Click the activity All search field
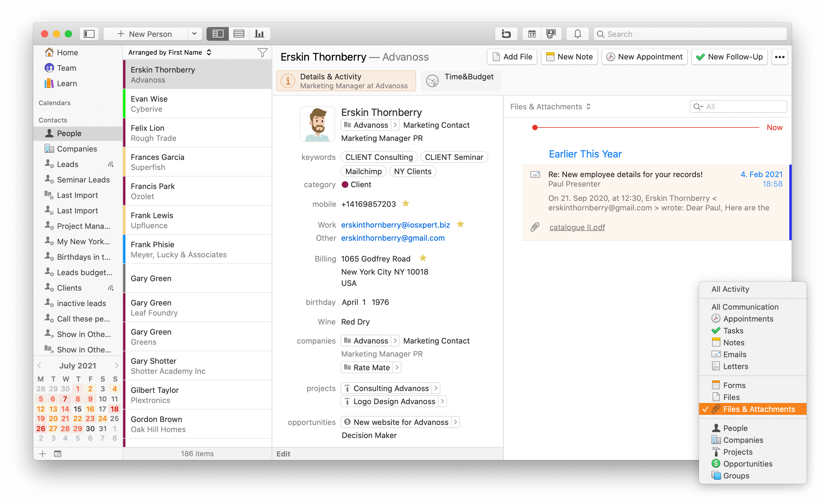Image resolution: width=825 pixels, height=504 pixels. pyautogui.click(x=738, y=106)
